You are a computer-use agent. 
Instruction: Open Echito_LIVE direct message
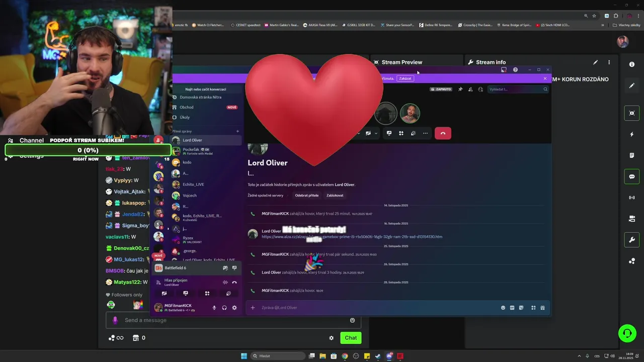206,185
